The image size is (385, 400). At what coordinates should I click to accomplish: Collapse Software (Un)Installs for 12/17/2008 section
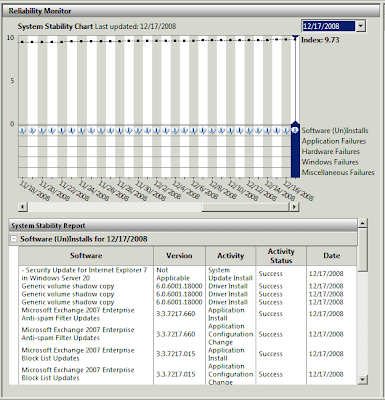click(14, 239)
